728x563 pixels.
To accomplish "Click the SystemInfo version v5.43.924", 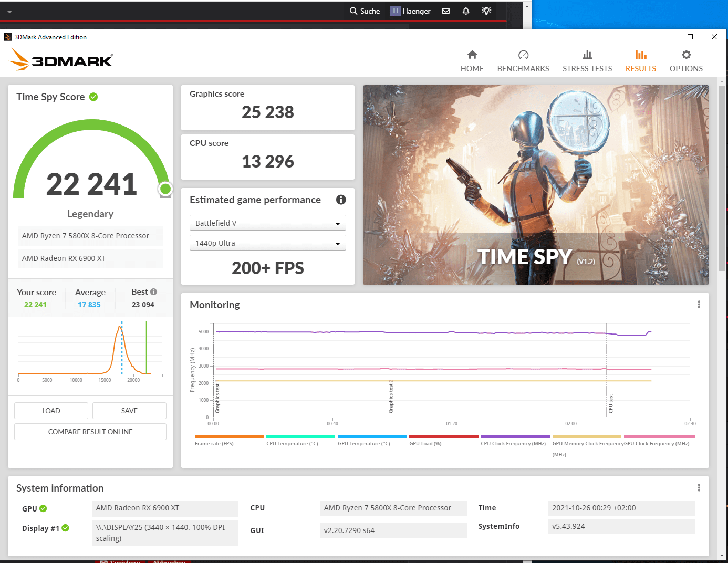I will (x=621, y=526).
